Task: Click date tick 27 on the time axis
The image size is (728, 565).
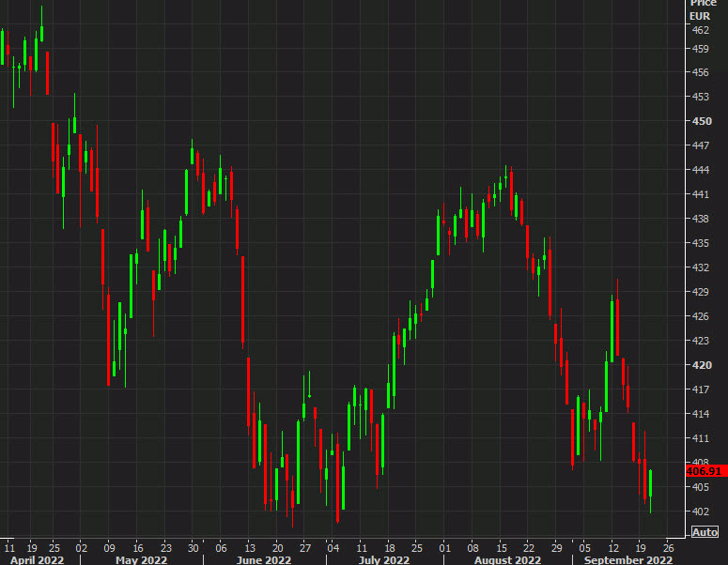Action: pyautogui.click(x=305, y=548)
